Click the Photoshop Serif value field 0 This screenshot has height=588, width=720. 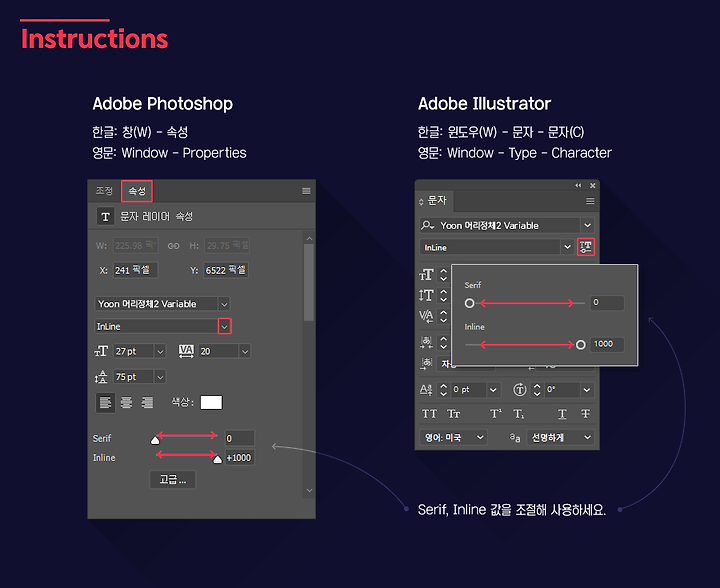point(239,438)
